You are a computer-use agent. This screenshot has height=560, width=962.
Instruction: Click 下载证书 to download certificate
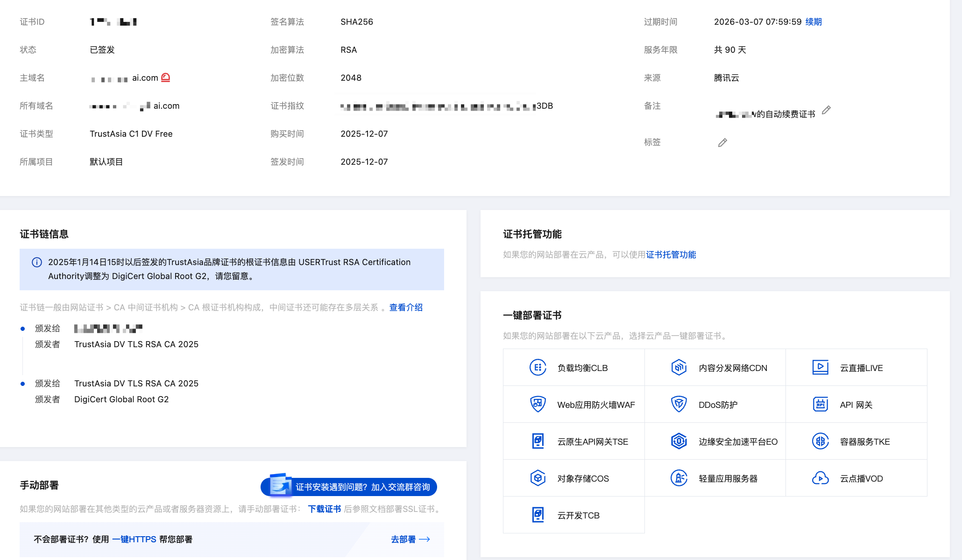(x=324, y=509)
